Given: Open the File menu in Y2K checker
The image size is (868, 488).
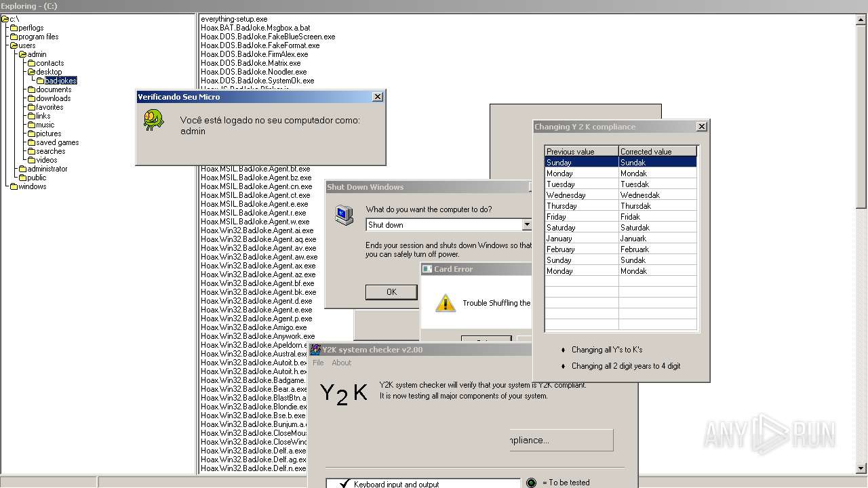Looking at the screenshot, I should point(318,363).
